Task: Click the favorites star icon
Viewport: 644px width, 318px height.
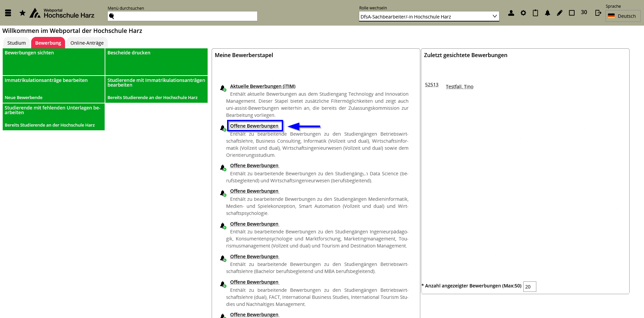Action: click(x=22, y=13)
